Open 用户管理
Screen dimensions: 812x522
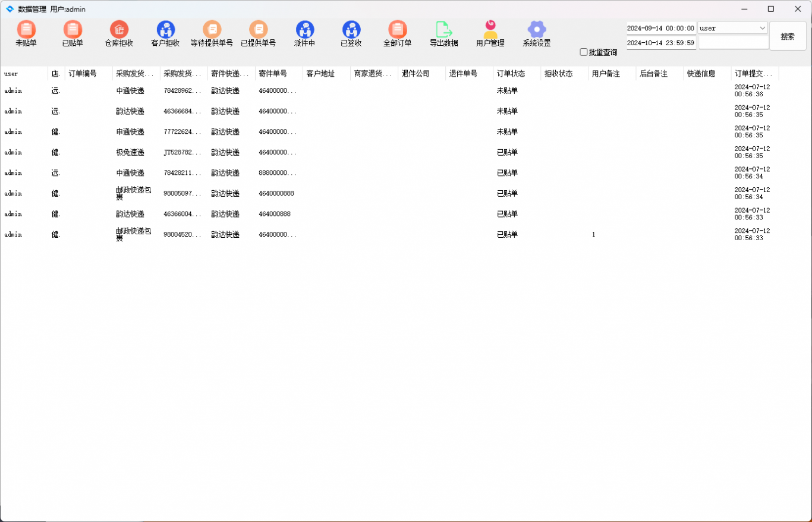coord(490,34)
